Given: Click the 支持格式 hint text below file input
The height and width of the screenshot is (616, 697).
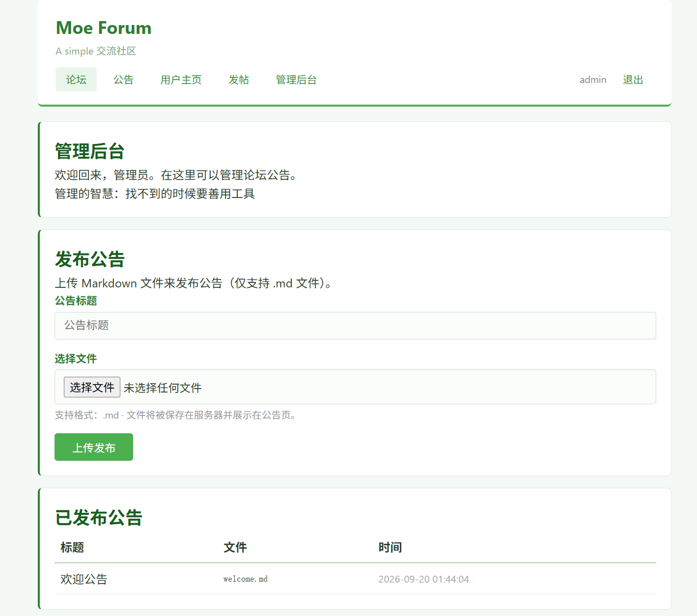Looking at the screenshot, I should tap(177, 415).
